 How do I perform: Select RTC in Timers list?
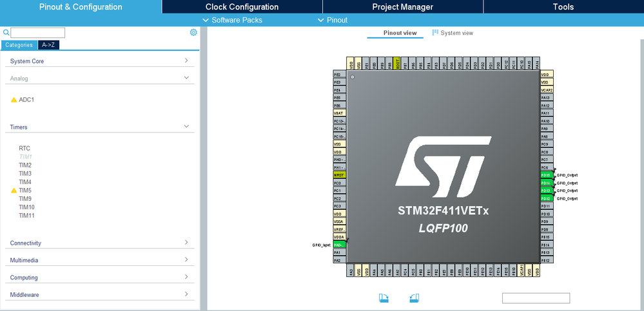(x=24, y=149)
